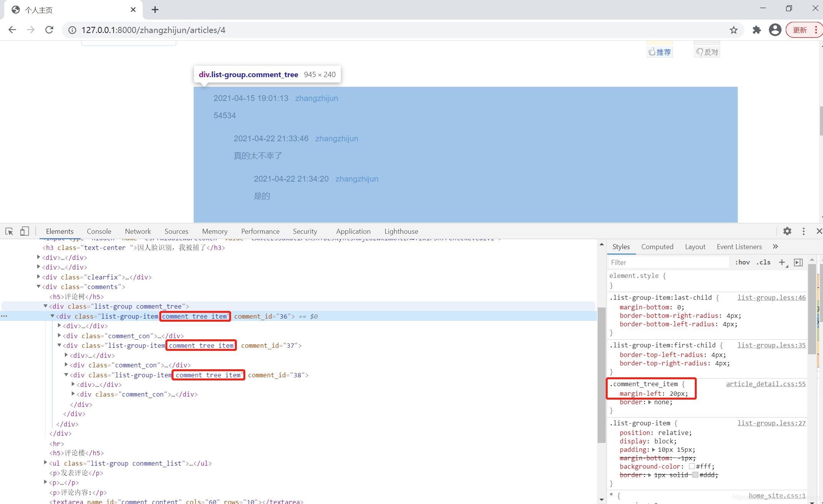Close the 个人主页 tab
823x504 pixels.
click(x=133, y=10)
